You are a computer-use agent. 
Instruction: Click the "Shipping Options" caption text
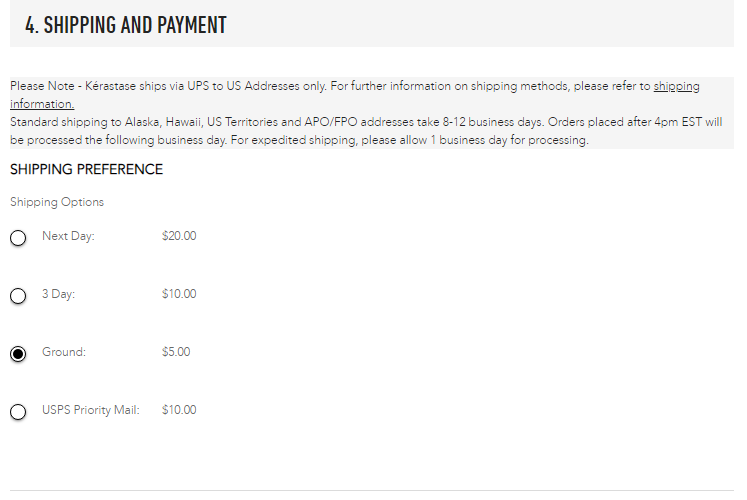click(57, 202)
